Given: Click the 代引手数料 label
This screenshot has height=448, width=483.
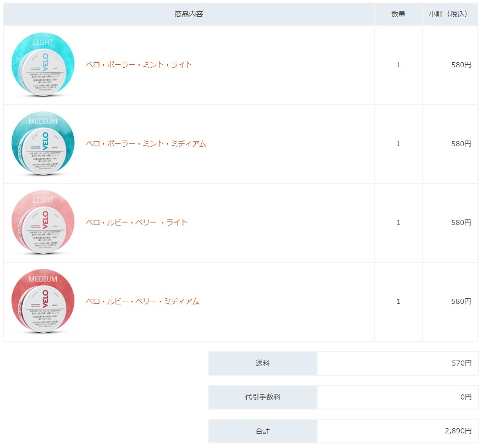Looking at the screenshot, I should pyautogui.click(x=262, y=397).
